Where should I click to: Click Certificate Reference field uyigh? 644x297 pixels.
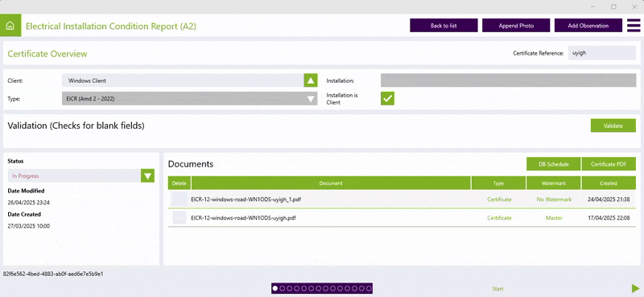[x=601, y=53]
